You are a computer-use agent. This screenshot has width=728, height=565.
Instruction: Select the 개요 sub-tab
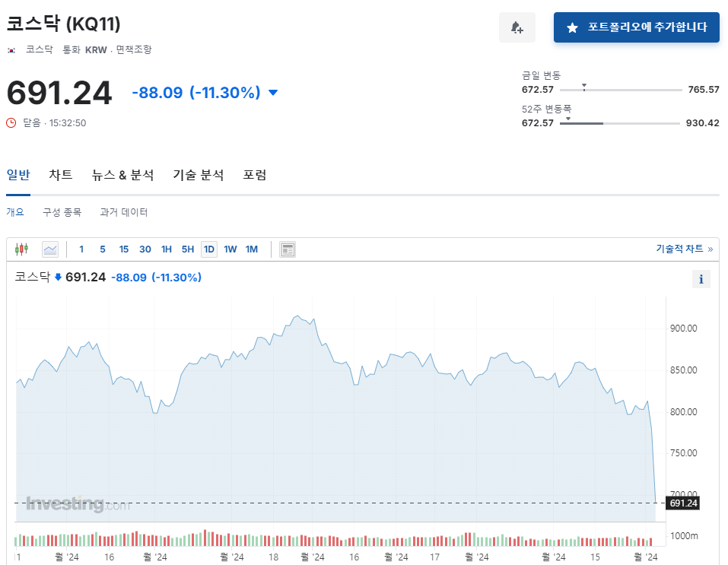tap(15, 212)
